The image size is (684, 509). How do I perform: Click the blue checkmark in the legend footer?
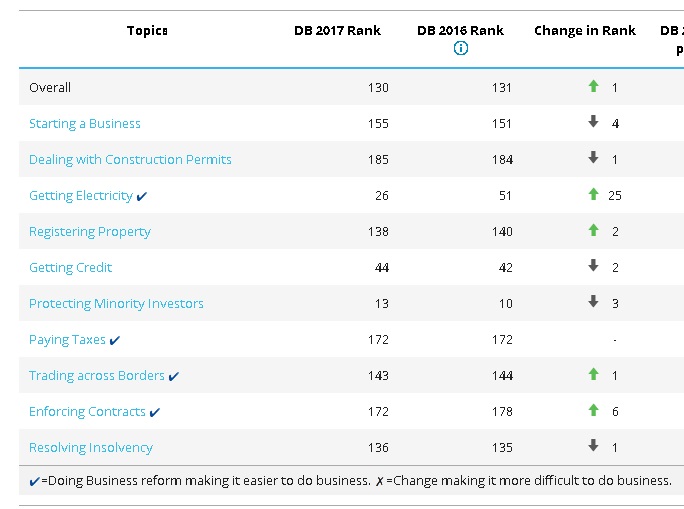coord(34,482)
